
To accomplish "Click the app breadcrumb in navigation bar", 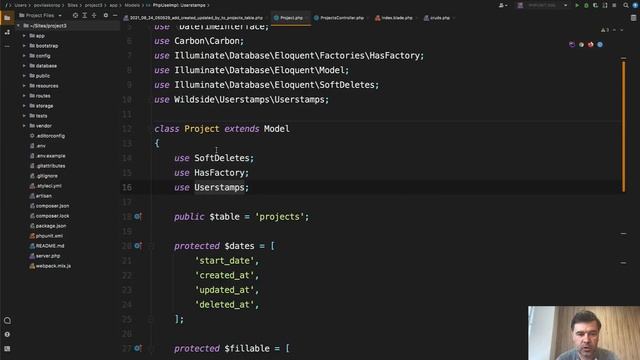I will click(113, 5).
